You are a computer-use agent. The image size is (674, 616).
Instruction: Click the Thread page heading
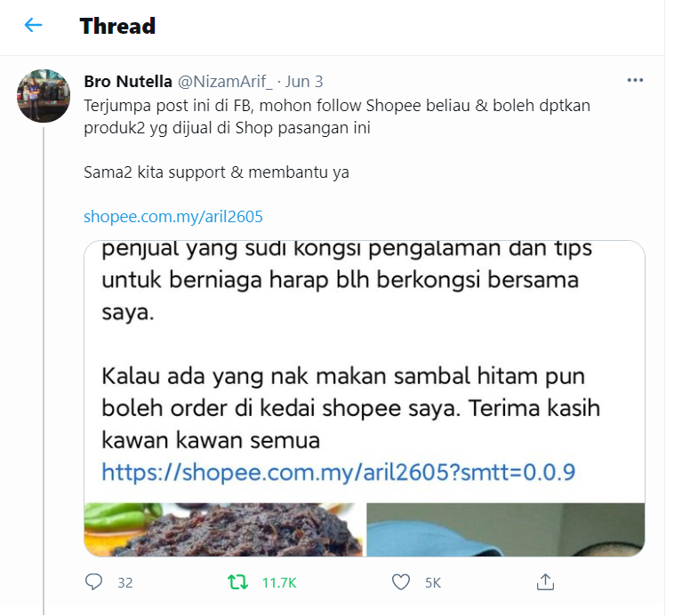117,26
